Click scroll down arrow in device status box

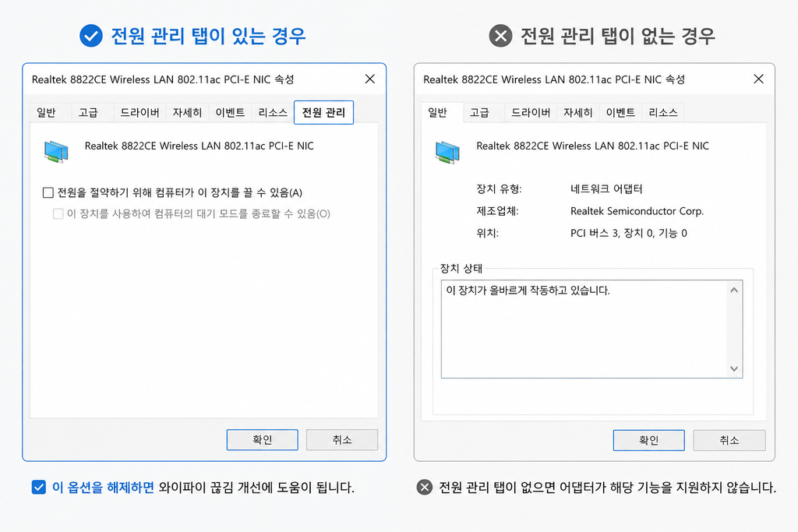coord(734,368)
